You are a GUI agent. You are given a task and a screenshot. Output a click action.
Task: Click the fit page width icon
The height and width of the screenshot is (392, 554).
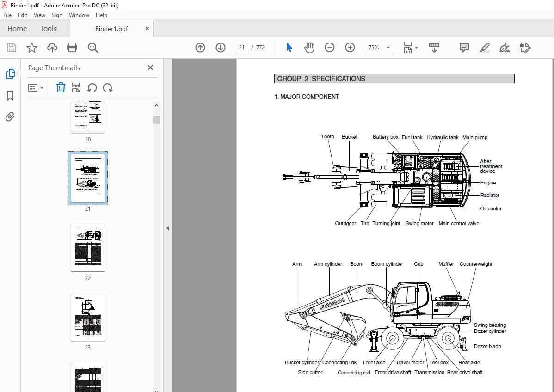coord(408,48)
